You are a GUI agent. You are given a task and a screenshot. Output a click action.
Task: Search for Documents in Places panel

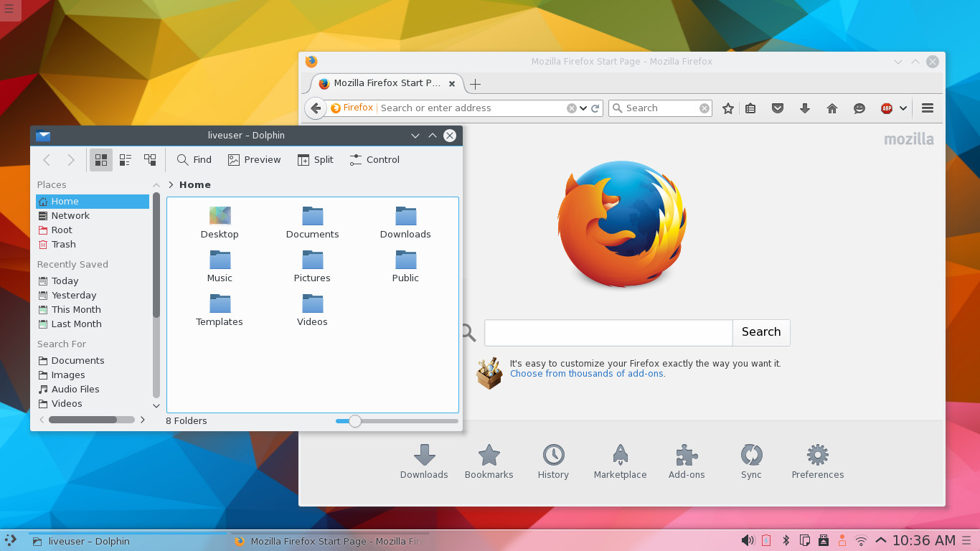point(93,361)
